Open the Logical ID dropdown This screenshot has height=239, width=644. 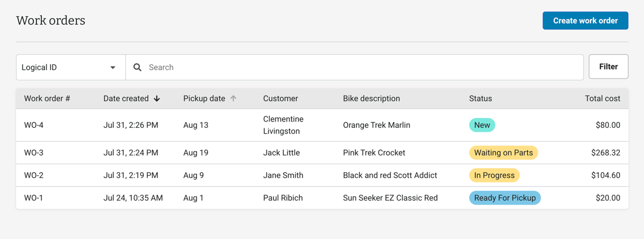click(x=71, y=67)
